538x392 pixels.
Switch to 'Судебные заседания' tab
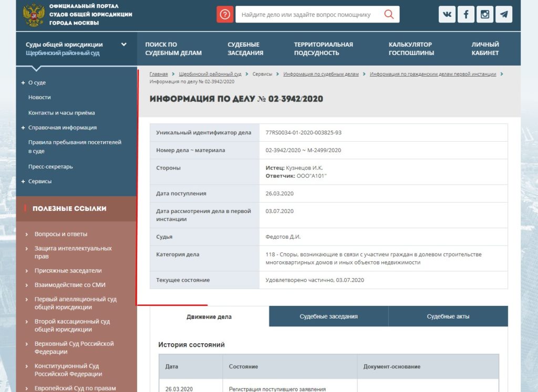328,316
